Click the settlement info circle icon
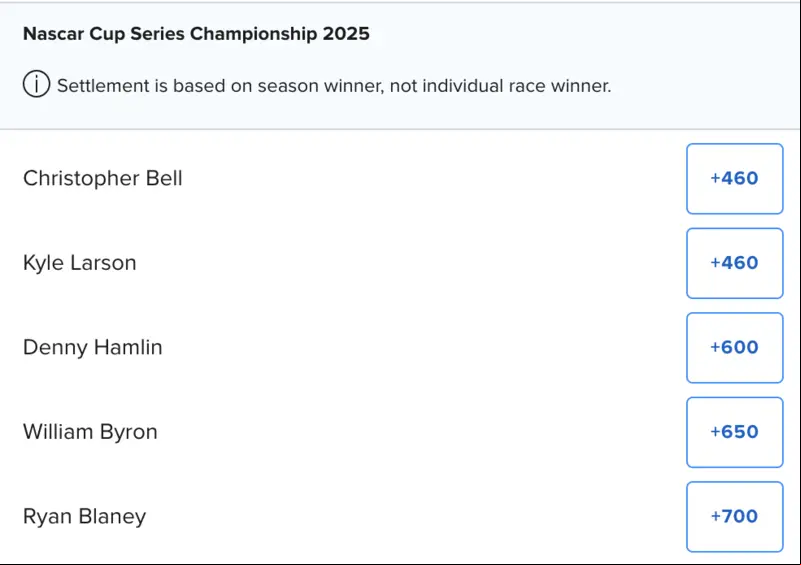The height and width of the screenshot is (565, 801). tap(36, 84)
